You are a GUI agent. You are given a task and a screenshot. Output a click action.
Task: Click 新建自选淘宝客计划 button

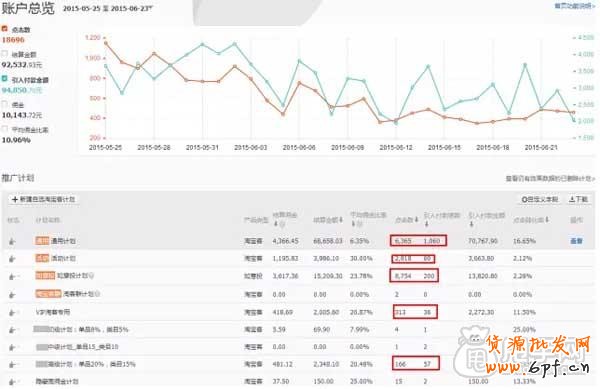tap(44, 199)
